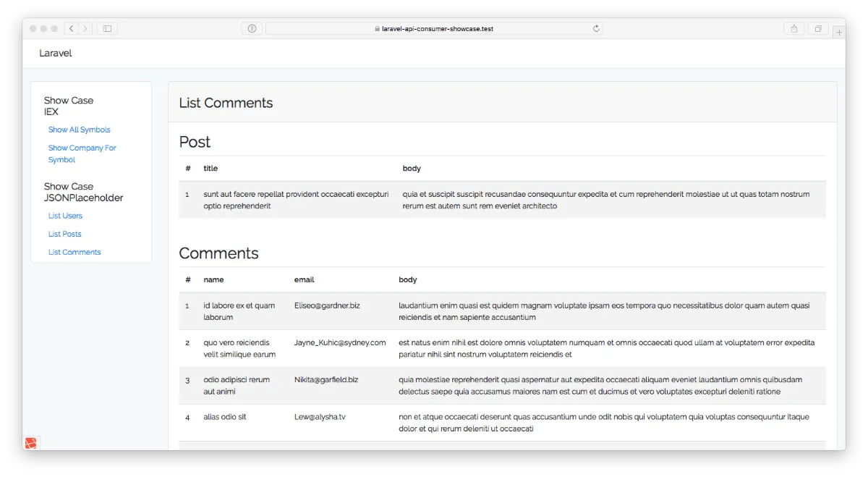This screenshot has height=477, width=868.
Task: Click the Laravel brand in the navbar
Action: (55, 53)
